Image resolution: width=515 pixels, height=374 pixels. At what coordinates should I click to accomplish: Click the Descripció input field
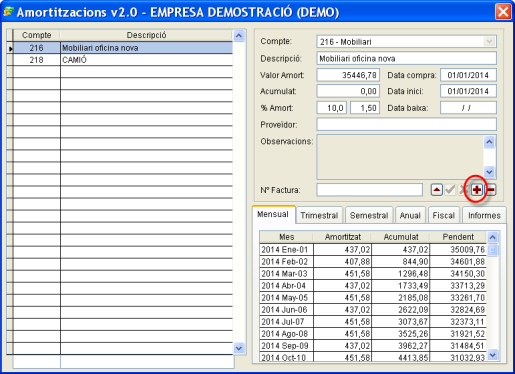[x=406, y=58]
